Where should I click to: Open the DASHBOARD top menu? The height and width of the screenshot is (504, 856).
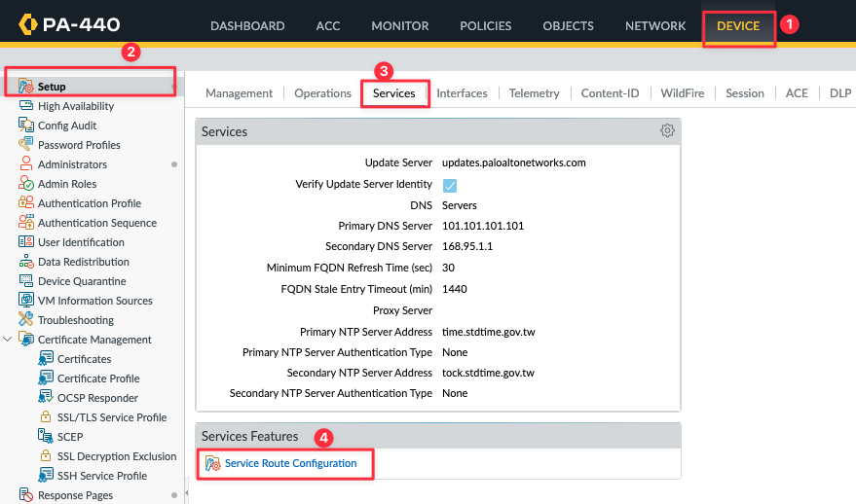pos(247,25)
